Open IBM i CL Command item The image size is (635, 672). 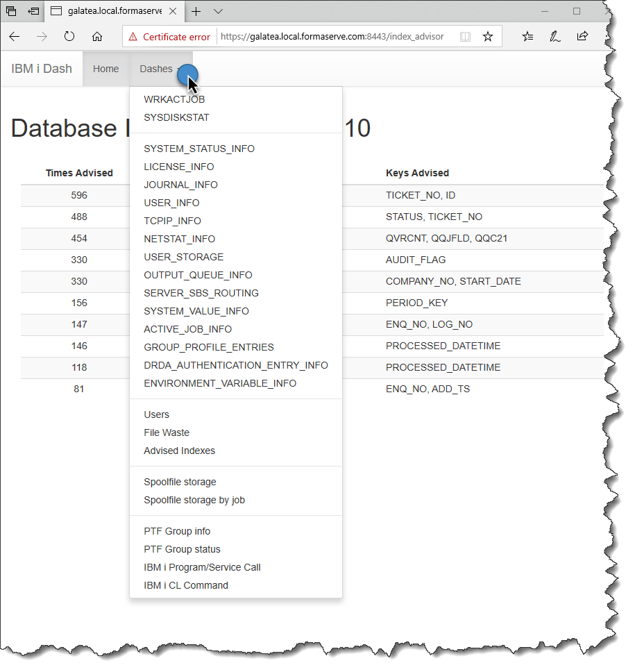tap(186, 585)
